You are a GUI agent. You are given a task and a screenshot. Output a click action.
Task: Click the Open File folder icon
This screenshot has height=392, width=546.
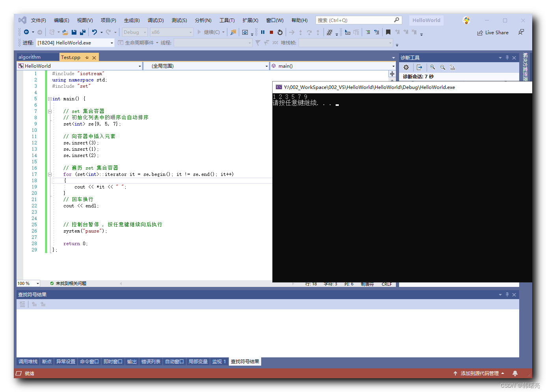pyautogui.click(x=65, y=32)
